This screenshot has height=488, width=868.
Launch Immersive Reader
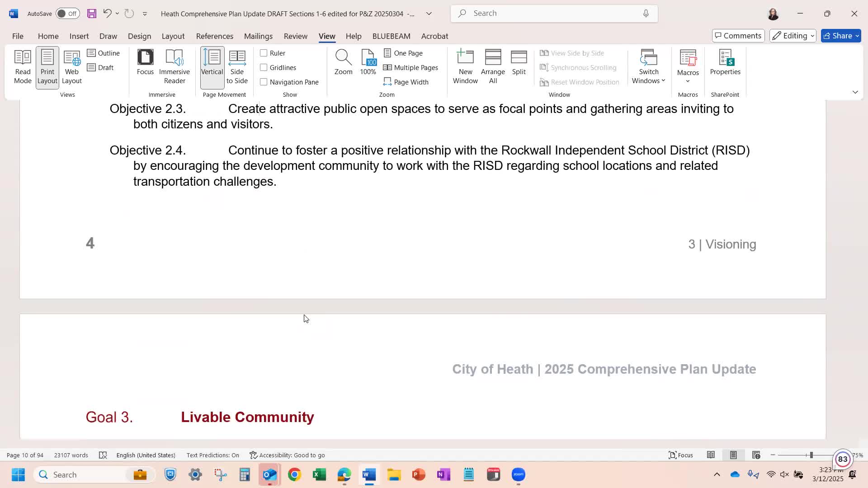coord(174,67)
